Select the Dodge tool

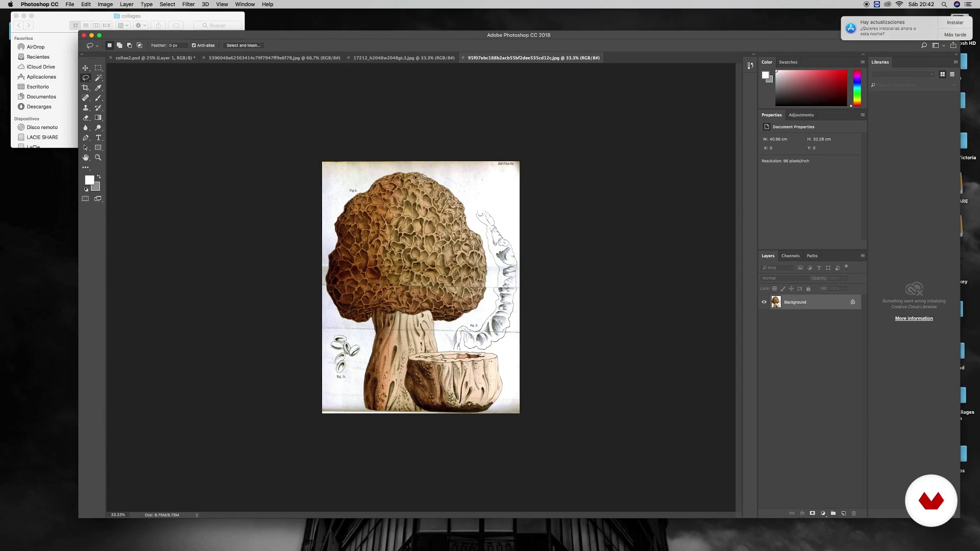[x=98, y=128]
